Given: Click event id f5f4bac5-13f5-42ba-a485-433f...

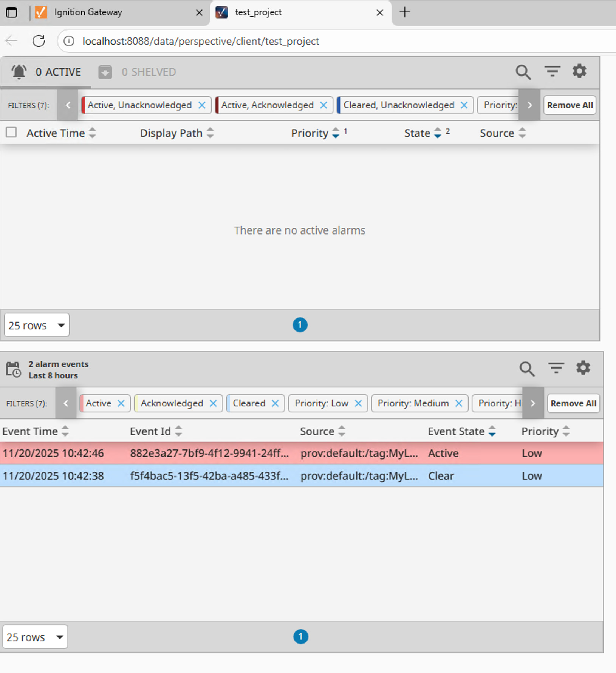Looking at the screenshot, I should (209, 476).
